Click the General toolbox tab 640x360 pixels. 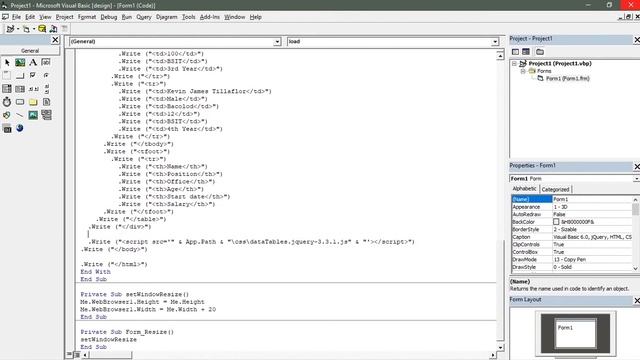pos(30,51)
